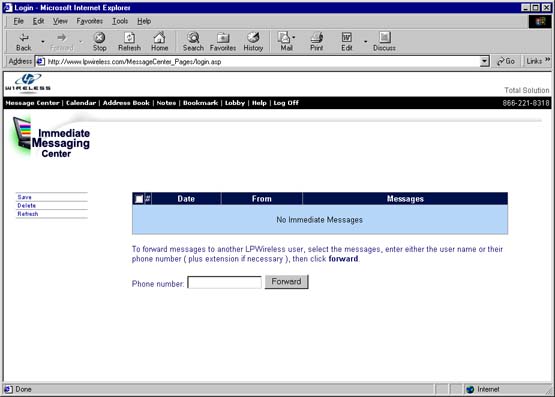Expand the Address bar dropdown arrow
Screen dimensions: 555x397
pyautogui.click(x=485, y=62)
